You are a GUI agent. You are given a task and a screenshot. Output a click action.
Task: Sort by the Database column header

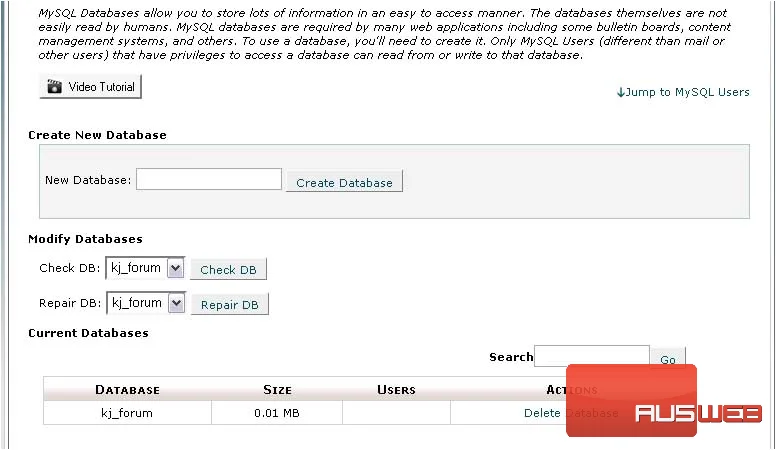click(x=128, y=390)
